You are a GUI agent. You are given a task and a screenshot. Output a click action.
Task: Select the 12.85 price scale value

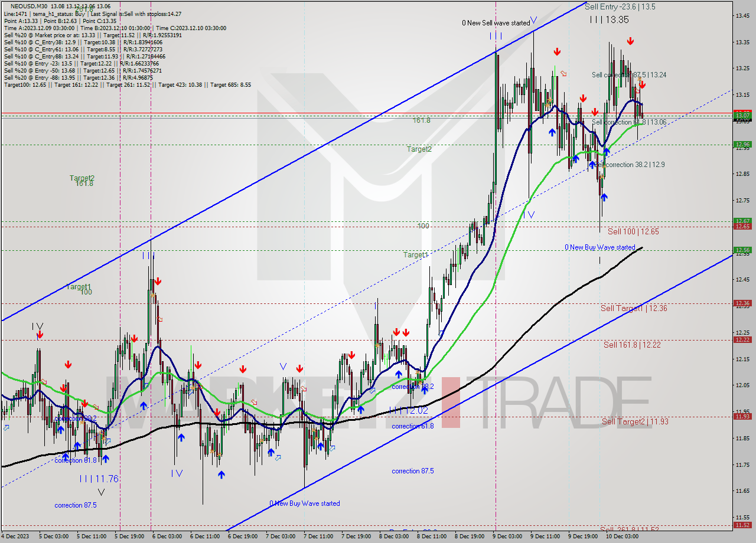[x=742, y=174]
